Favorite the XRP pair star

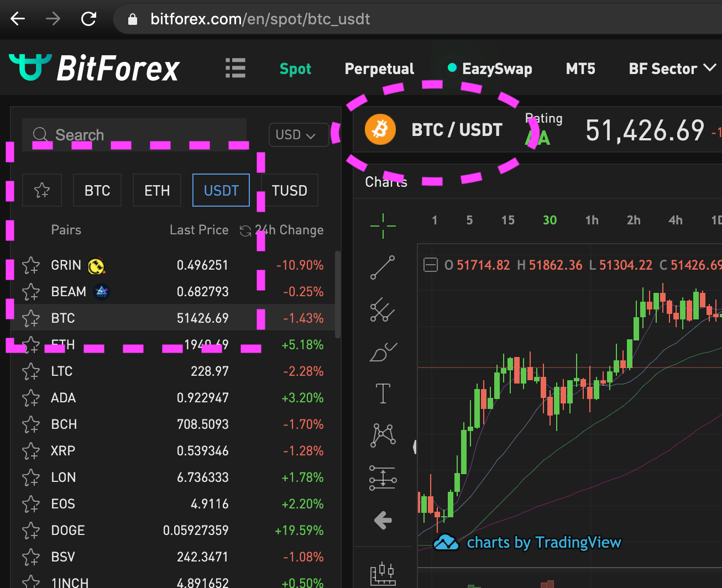coord(31,451)
